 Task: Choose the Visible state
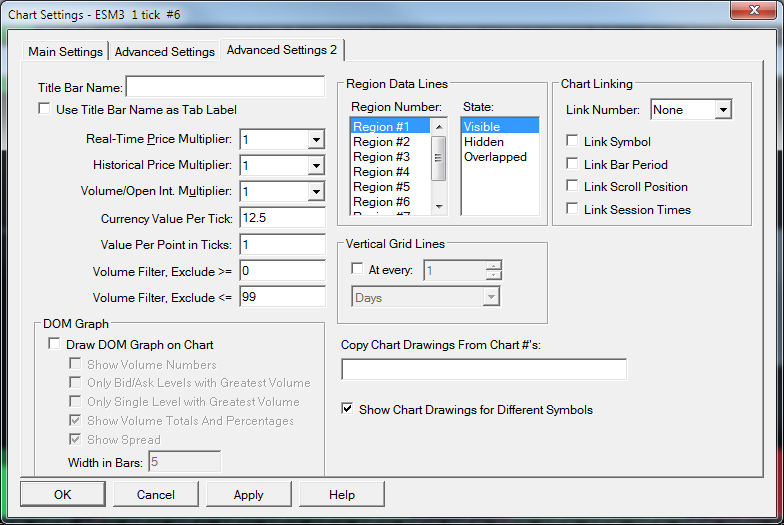(x=500, y=126)
